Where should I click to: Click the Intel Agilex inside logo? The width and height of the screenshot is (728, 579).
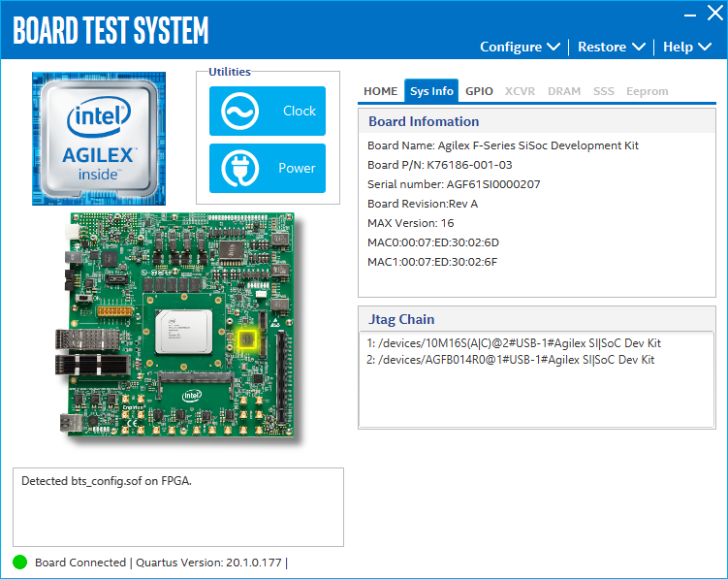[99, 139]
